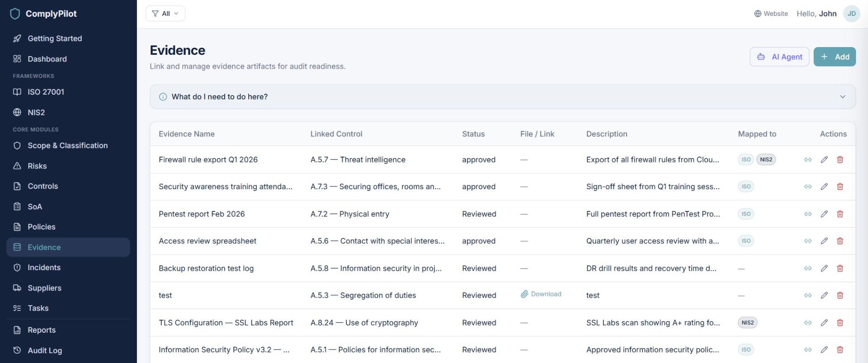Click 'A.8.24 — Use of cryptography' cell
The image size is (868, 363).
364,323
